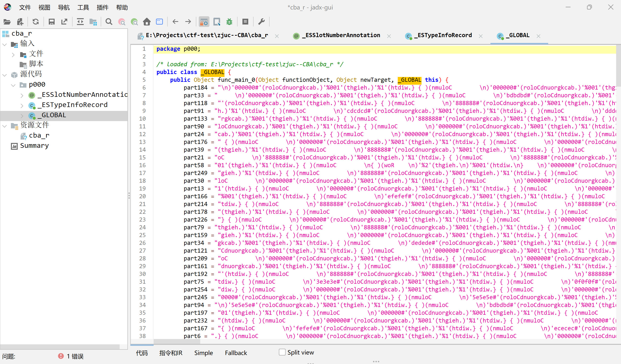Collapse the p000 package node
Screen dimensions: 621x364
point(13,85)
